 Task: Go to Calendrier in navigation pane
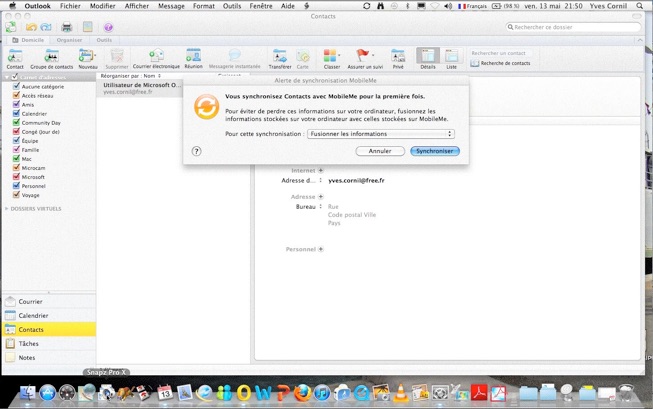pos(49,315)
